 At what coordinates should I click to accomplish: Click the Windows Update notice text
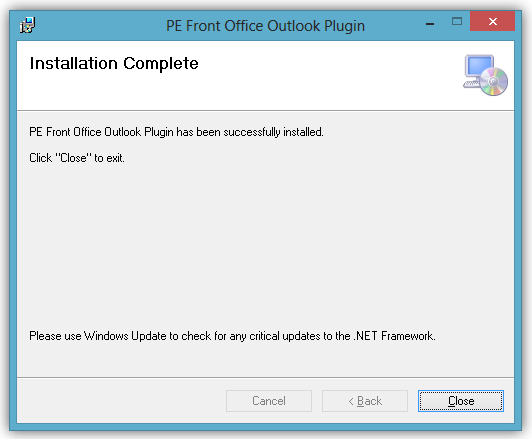pyautogui.click(x=232, y=336)
